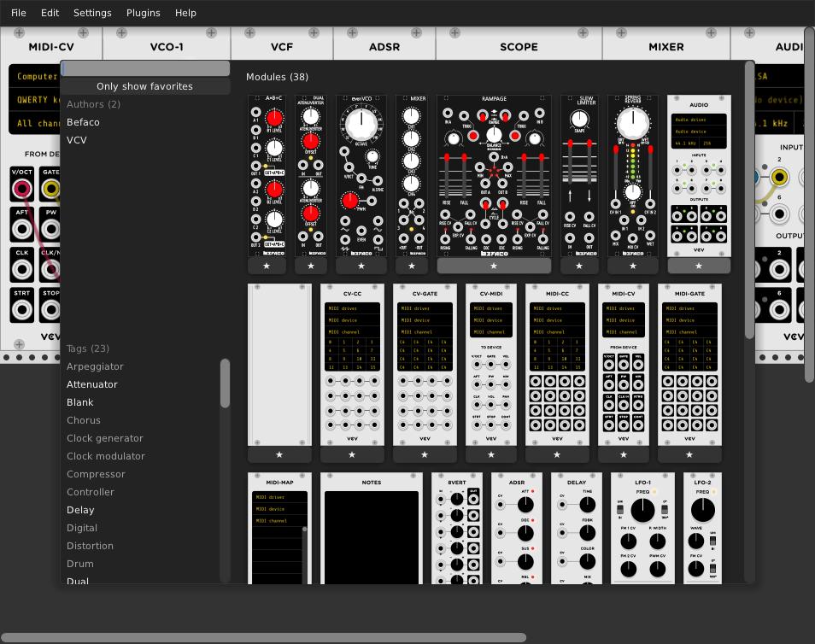
Task: Click the large tuning knob on VCO-1
Action: (361, 125)
